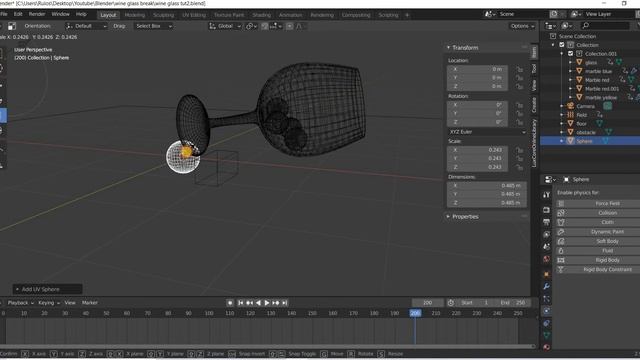Image resolution: width=640 pixels, height=360 pixels.
Task: Open the Object properties tab icon
Action: coord(546,274)
